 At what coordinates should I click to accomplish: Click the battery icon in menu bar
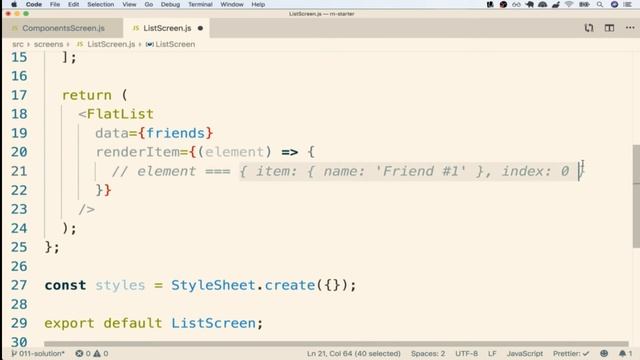[x=584, y=4]
